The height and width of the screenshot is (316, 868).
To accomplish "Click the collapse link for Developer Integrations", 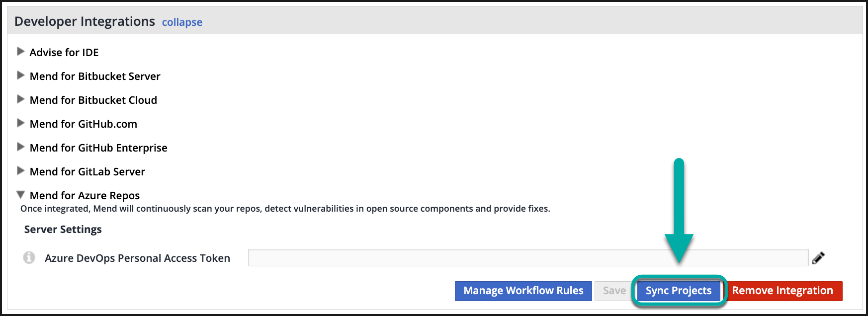I will tap(182, 22).
